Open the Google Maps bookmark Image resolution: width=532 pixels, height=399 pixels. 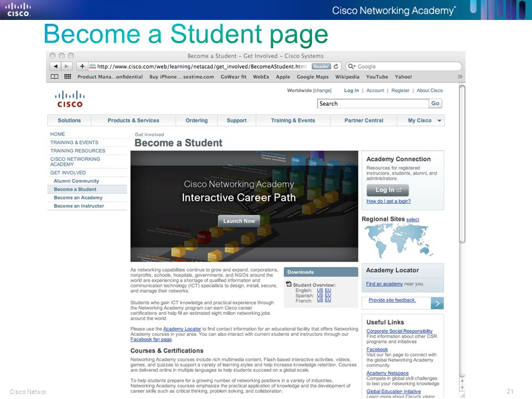(313, 76)
